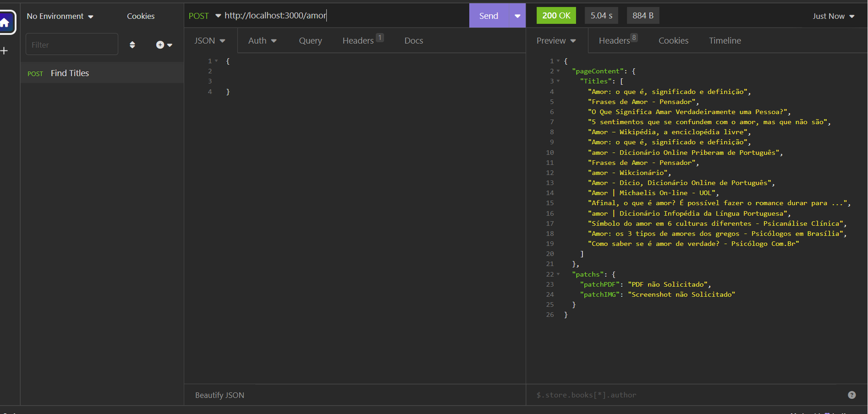The width and height of the screenshot is (868, 414).
Task: Switch to the response Cookies tab
Action: [673, 41]
